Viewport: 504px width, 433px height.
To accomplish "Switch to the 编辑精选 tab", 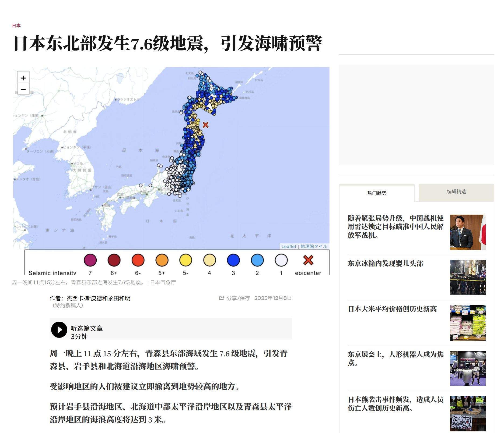I will (x=456, y=192).
